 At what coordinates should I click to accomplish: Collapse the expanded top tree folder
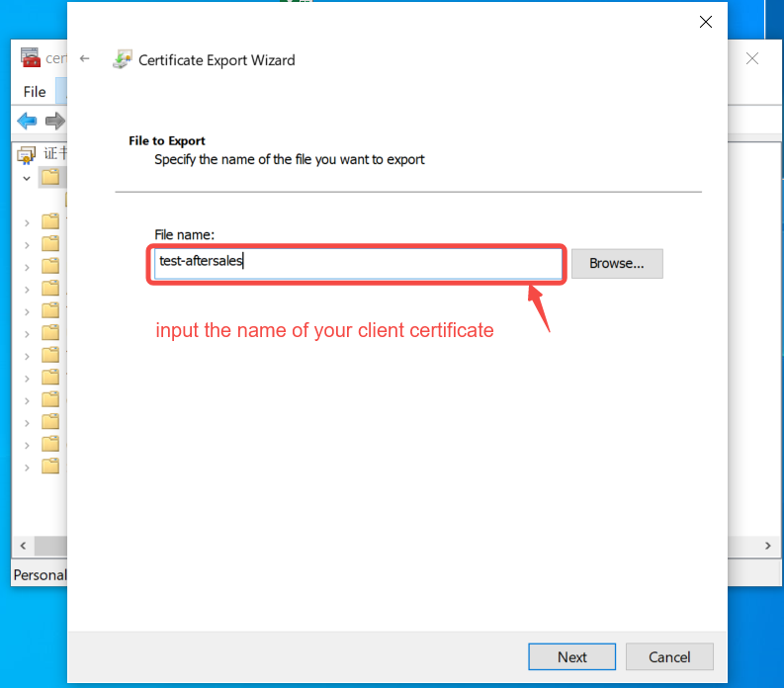click(x=27, y=178)
